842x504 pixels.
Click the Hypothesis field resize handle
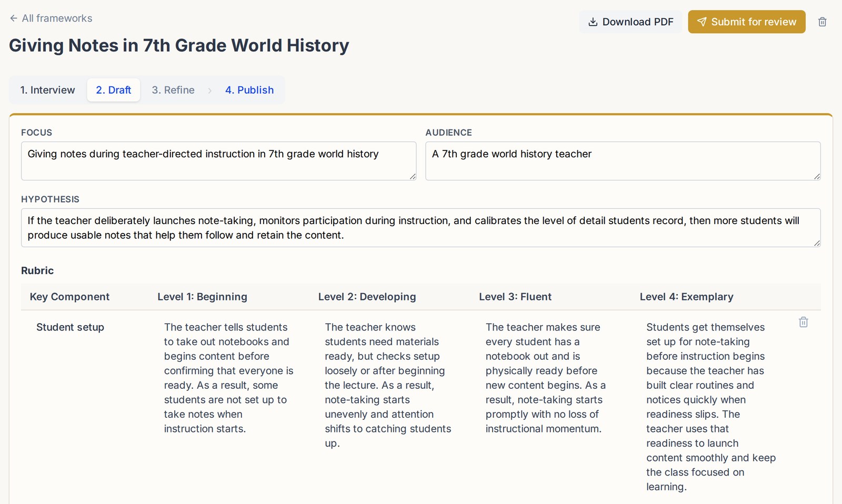pyautogui.click(x=817, y=244)
